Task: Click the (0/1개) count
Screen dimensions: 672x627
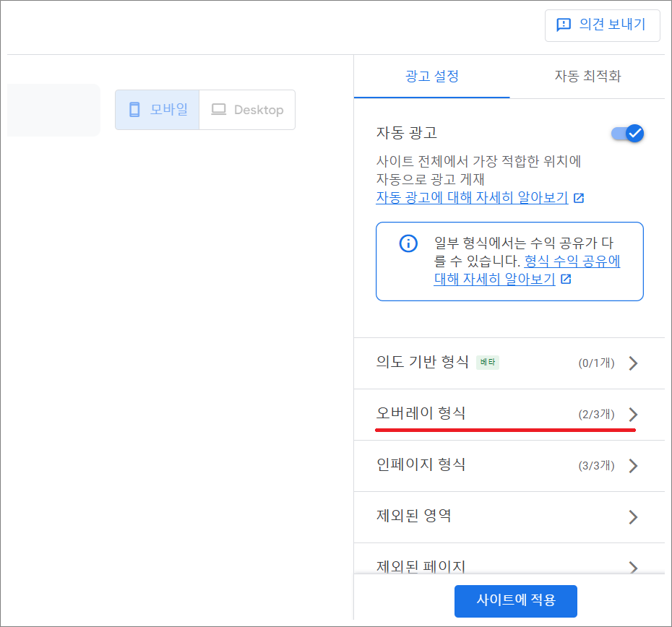Action: click(x=596, y=363)
